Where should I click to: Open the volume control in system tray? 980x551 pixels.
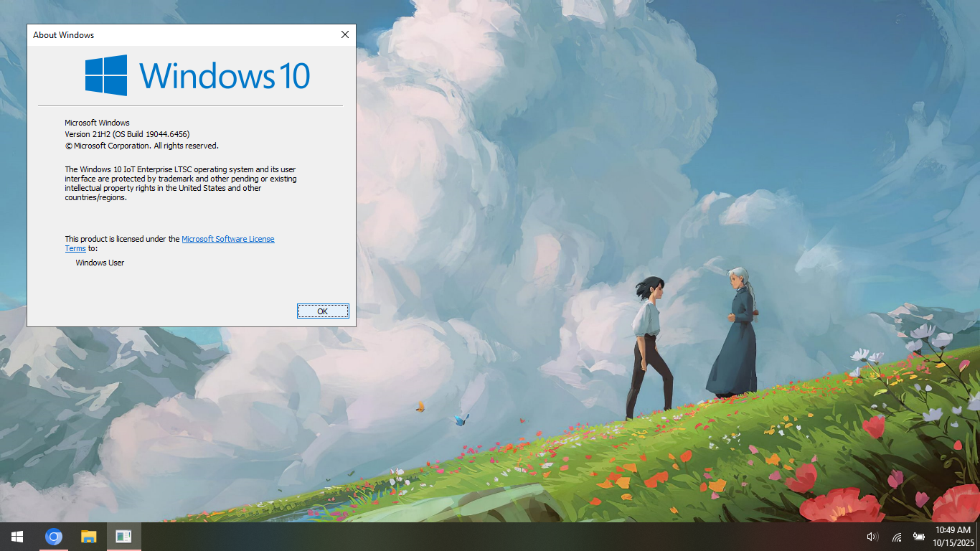[872, 537]
